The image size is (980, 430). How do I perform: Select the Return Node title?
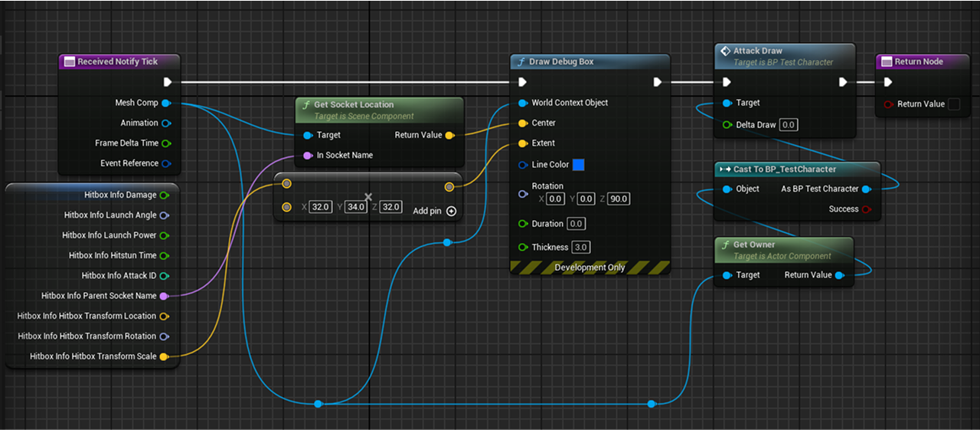tap(919, 61)
